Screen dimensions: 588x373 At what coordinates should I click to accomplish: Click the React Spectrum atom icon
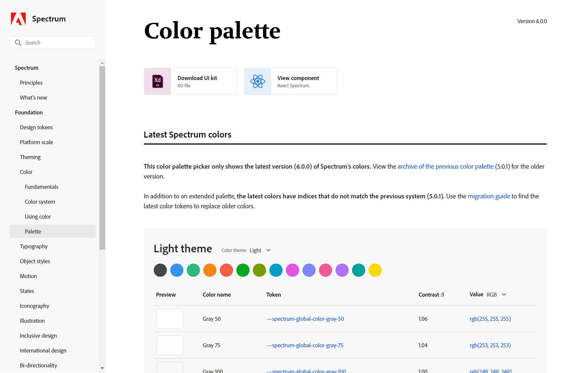pyautogui.click(x=258, y=81)
